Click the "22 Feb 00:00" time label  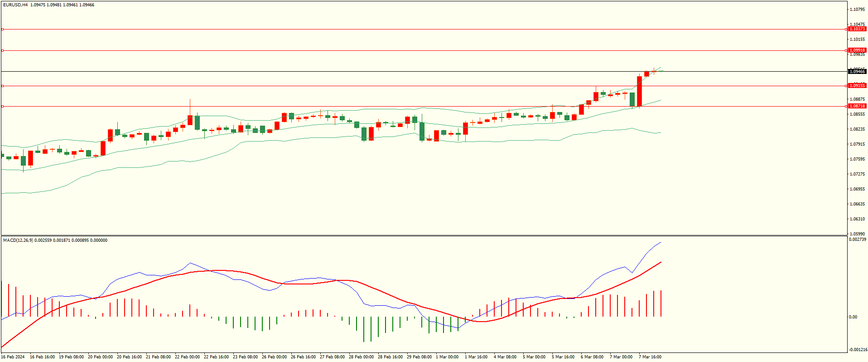(x=187, y=357)
